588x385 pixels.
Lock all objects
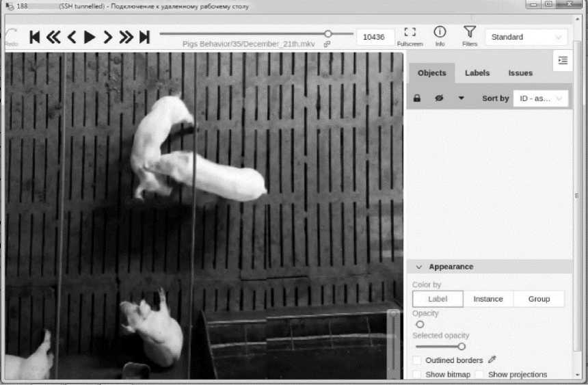point(416,98)
